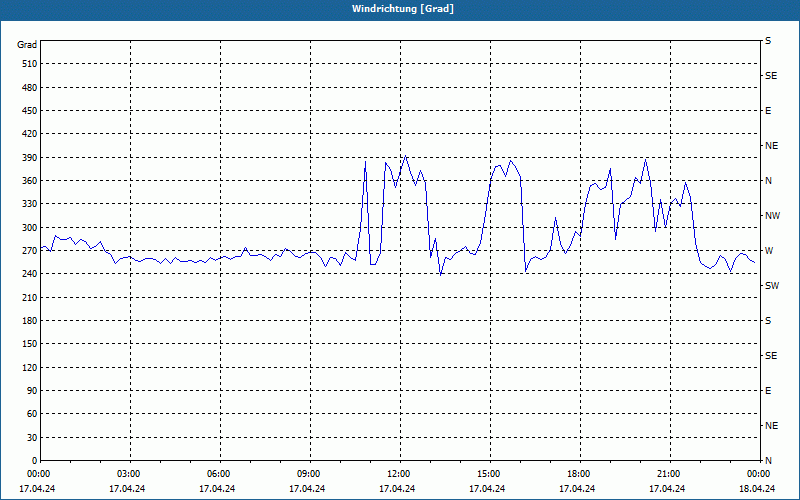Select the 240 y-axis value
800x500 pixels.
[x=30, y=274]
